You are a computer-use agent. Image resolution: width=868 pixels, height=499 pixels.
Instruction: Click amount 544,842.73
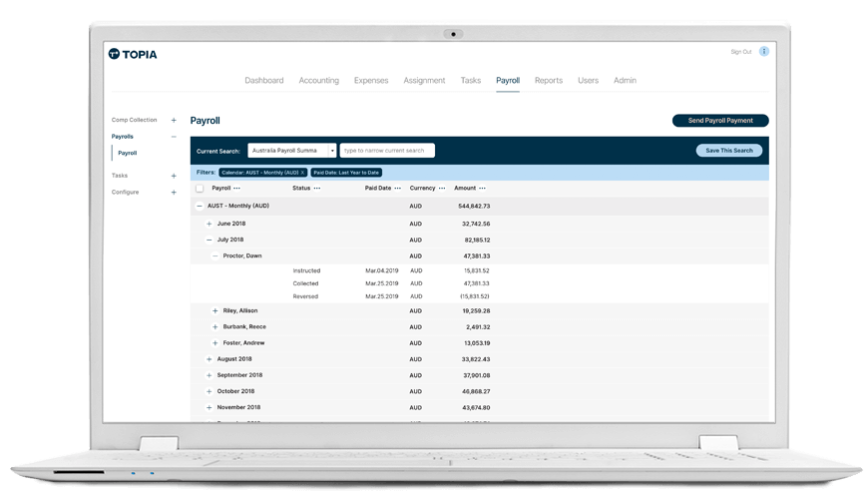tap(474, 206)
